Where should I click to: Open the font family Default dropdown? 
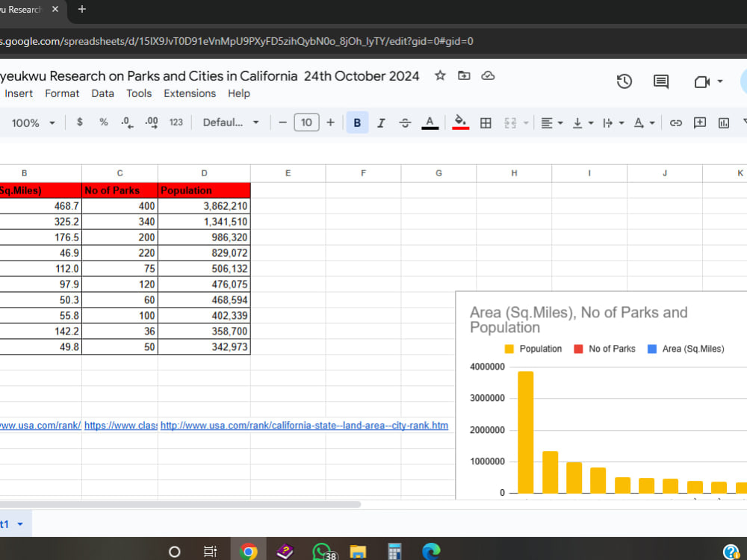(231, 122)
